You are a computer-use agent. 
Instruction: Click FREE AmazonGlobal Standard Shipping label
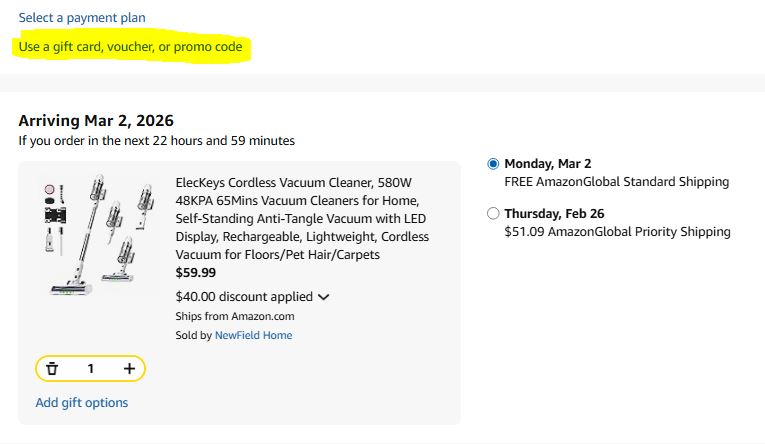click(616, 182)
